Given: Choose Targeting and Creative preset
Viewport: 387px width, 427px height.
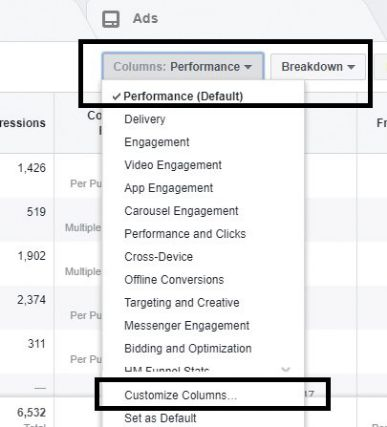Looking at the screenshot, I should 182,303.
